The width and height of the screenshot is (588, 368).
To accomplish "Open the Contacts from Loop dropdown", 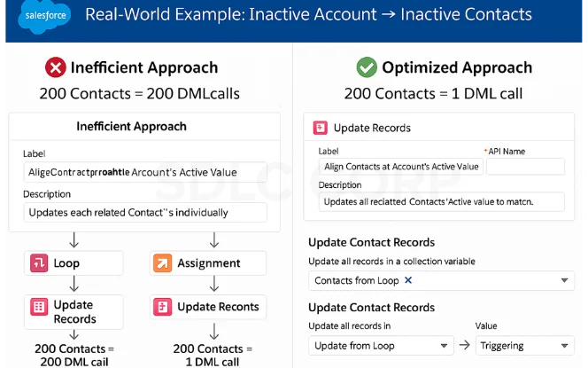I will (564, 280).
